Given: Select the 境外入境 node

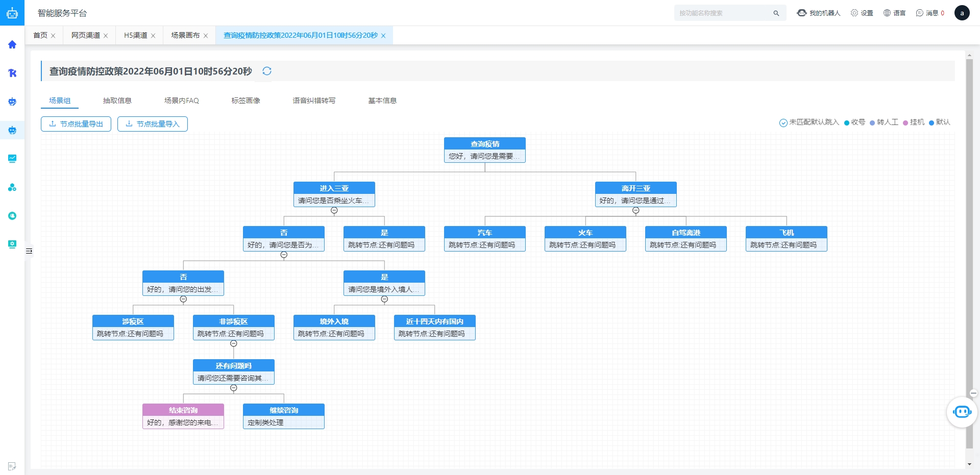Looking at the screenshot, I should (x=334, y=328).
